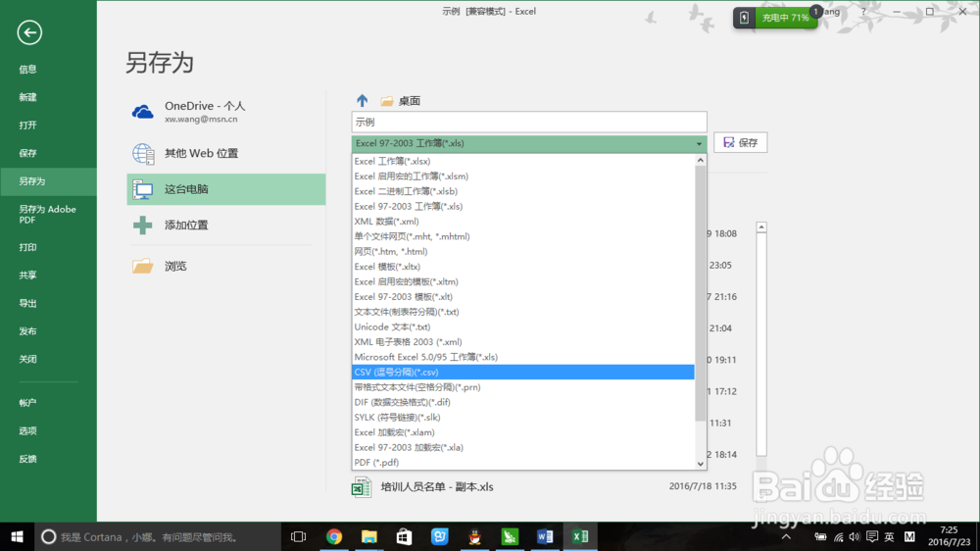Choose 文本文件(制表符分隔)(*.txt) format
This screenshot has height=551, width=980.
(522, 312)
